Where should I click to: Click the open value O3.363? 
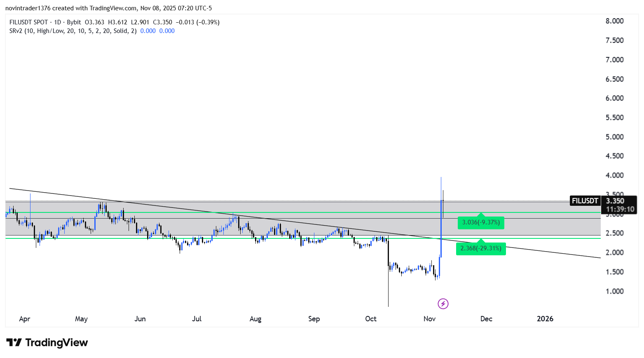click(95, 22)
